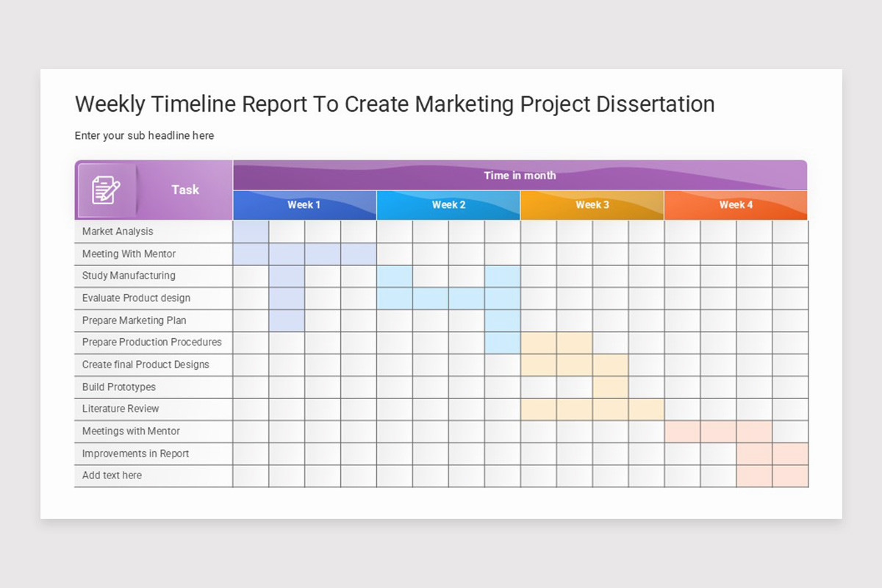Viewport: 882px width, 588px height.
Task: Click the Build Prototypes task label
Action: coord(118,387)
